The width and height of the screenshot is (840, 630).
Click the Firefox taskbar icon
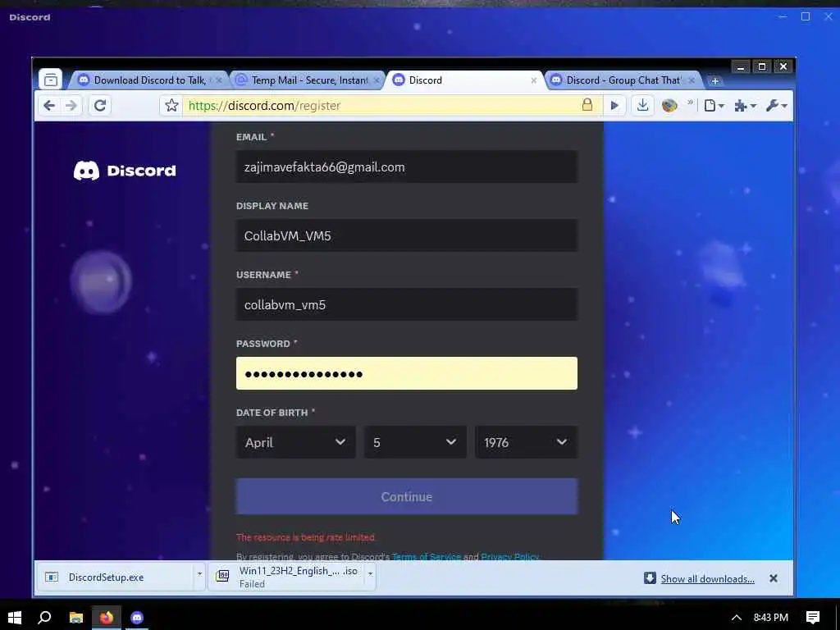click(x=106, y=617)
